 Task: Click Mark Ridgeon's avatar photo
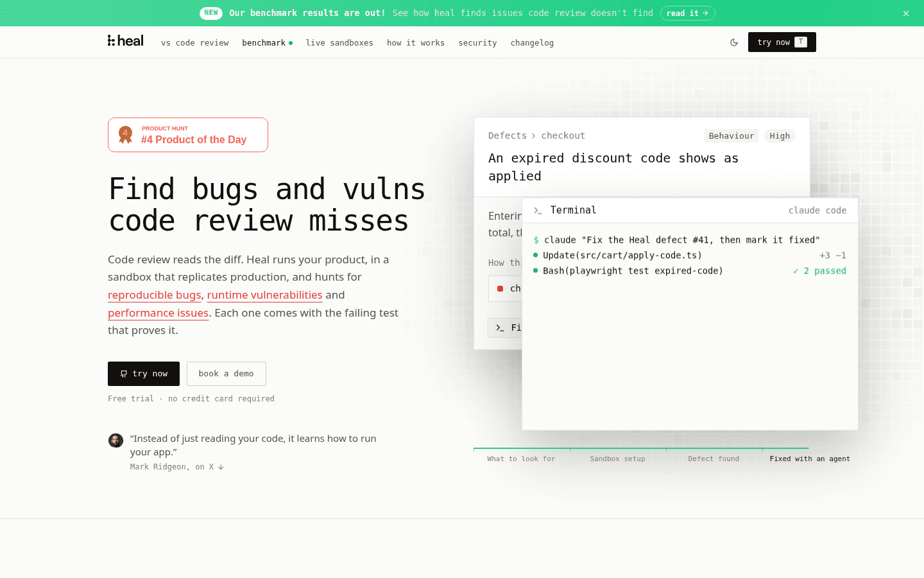tap(116, 441)
